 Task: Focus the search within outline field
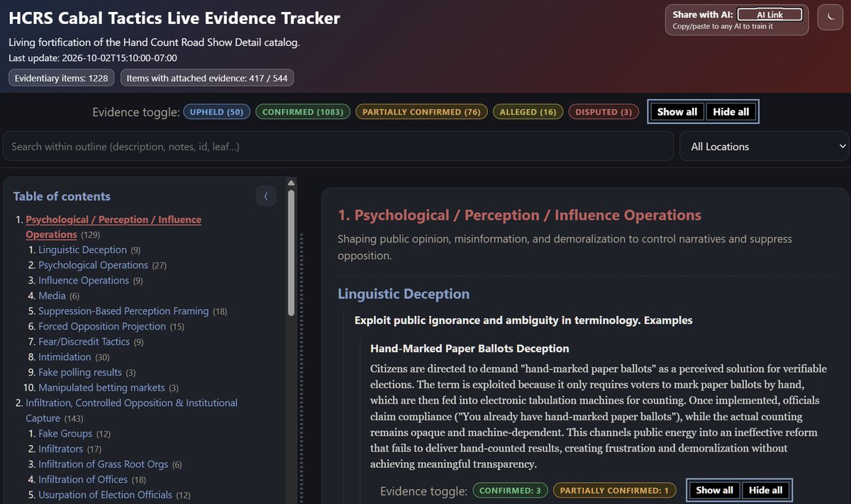coord(338,146)
